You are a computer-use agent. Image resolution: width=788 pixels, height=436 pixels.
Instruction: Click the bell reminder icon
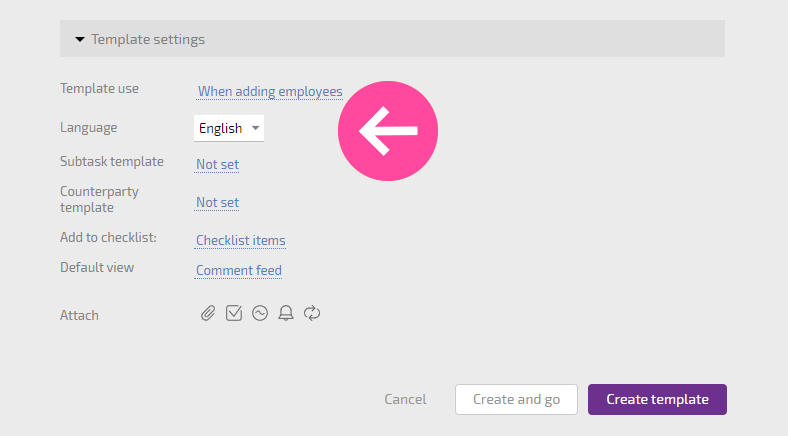click(286, 313)
